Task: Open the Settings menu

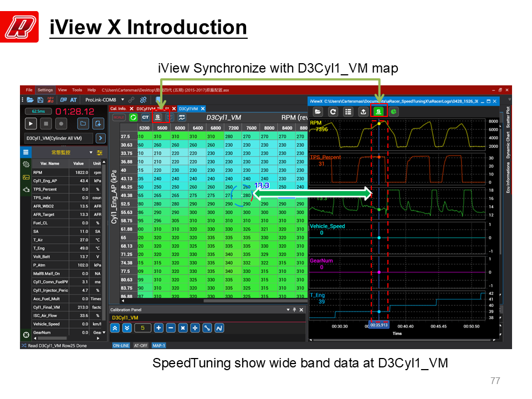Action: point(45,90)
